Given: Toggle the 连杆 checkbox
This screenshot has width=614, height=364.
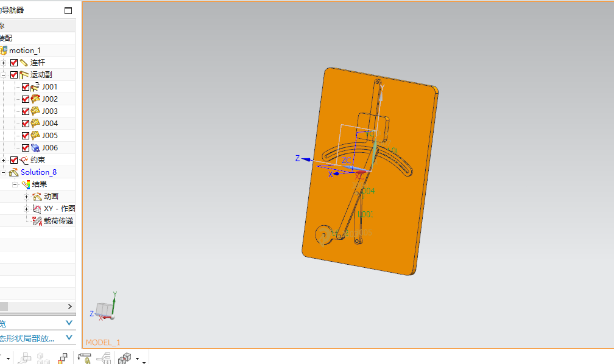Looking at the screenshot, I should (x=14, y=63).
